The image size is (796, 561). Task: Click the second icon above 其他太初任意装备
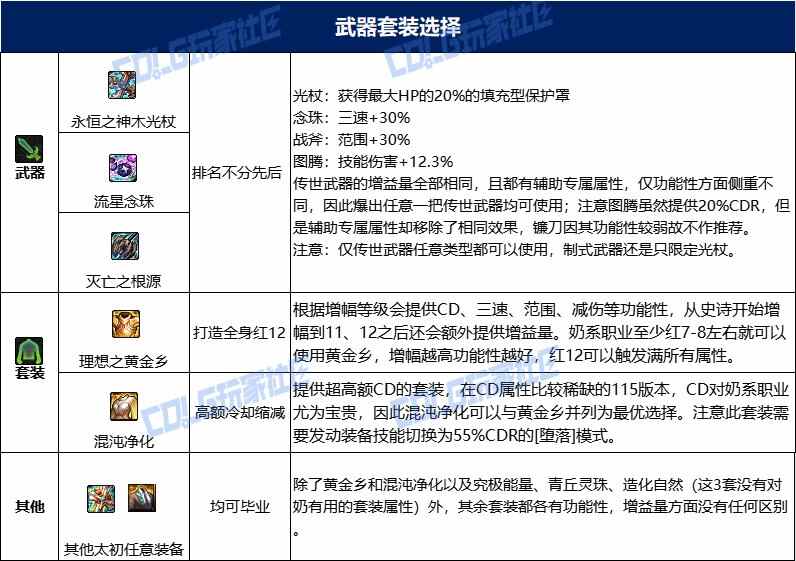(142, 498)
